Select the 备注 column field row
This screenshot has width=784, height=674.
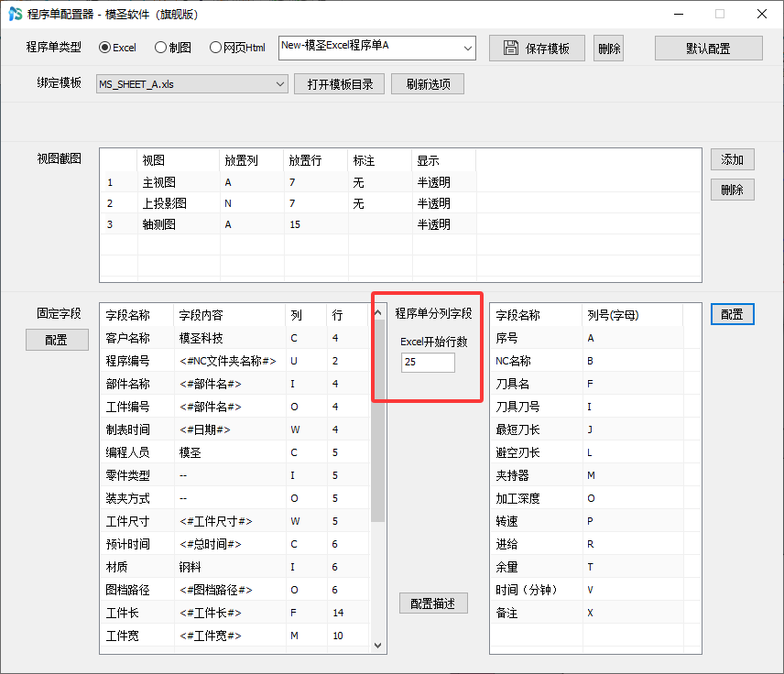(595, 613)
